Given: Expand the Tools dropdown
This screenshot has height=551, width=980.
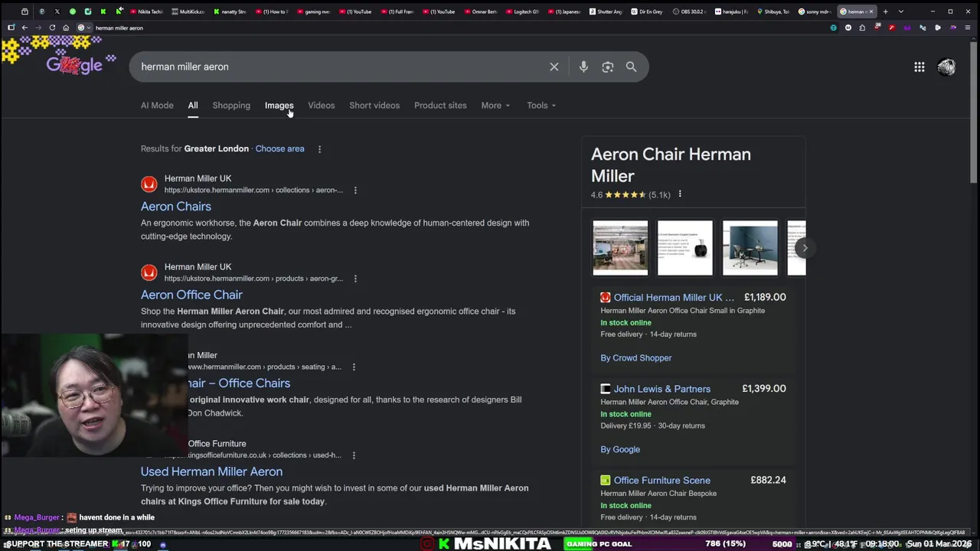Looking at the screenshot, I should (541, 106).
